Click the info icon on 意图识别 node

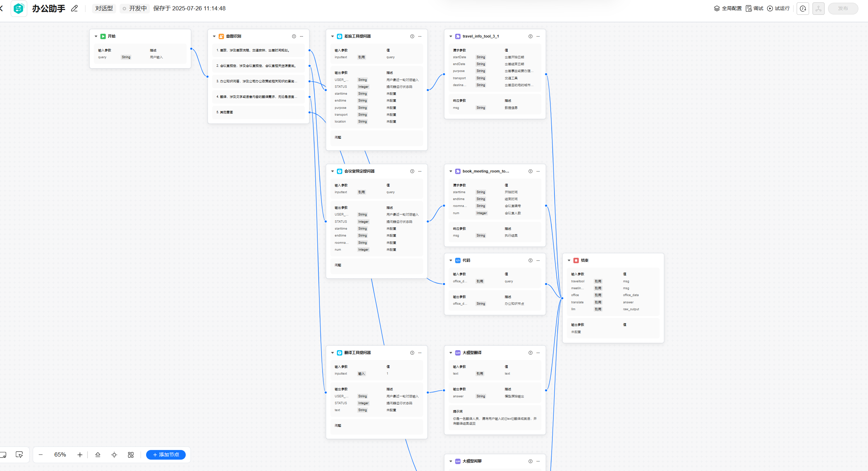click(294, 36)
